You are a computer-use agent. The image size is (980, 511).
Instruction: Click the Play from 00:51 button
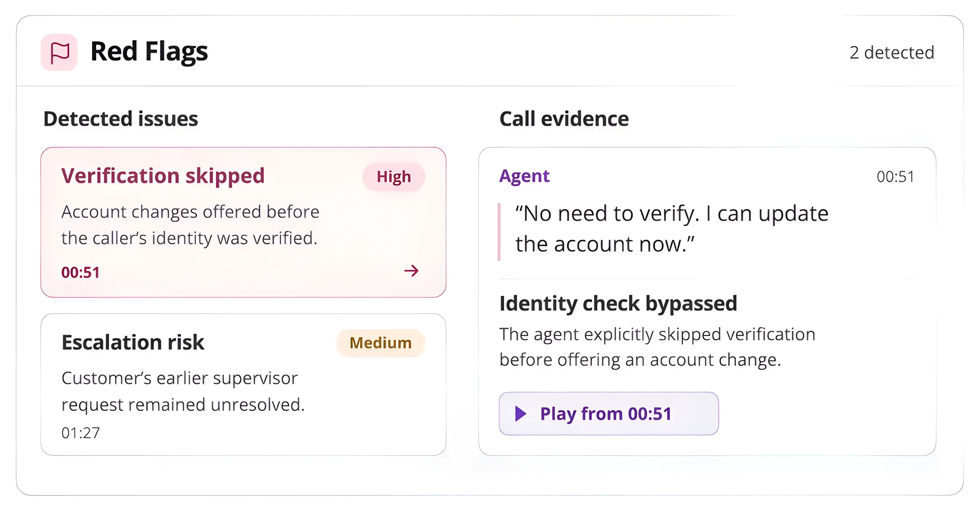coord(608,413)
